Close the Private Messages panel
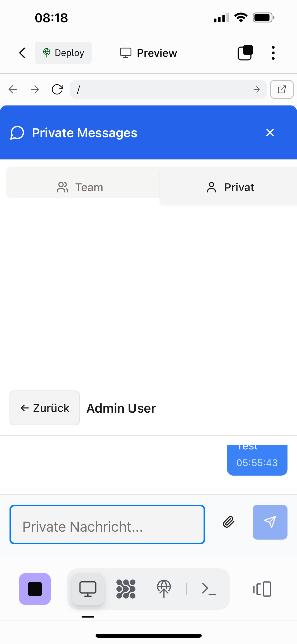The width and height of the screenshot is (297, 644). tap(270, 132)
